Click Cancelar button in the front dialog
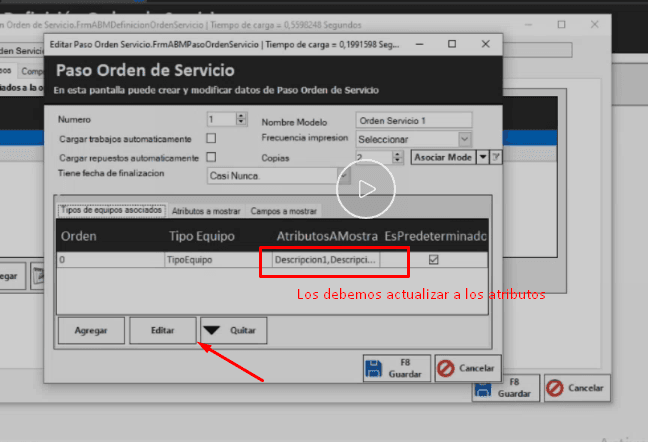The width and height of the screenshot is (648, 442). coord(464,368)
